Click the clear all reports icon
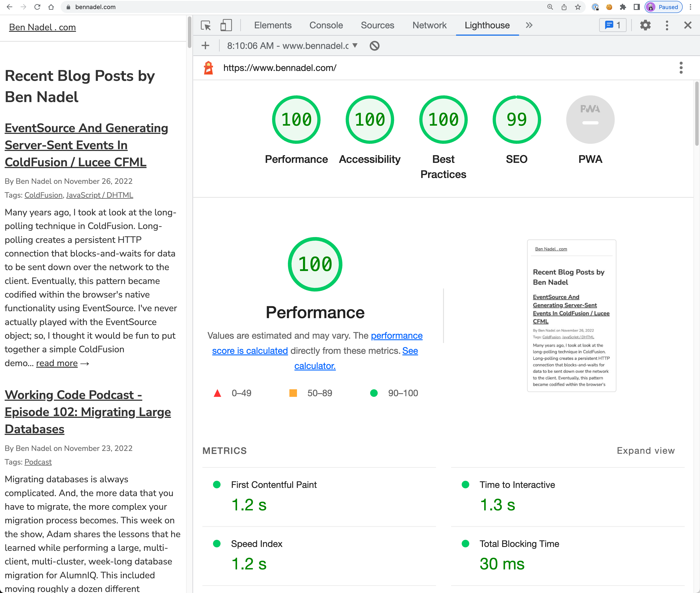 [374, 46]
